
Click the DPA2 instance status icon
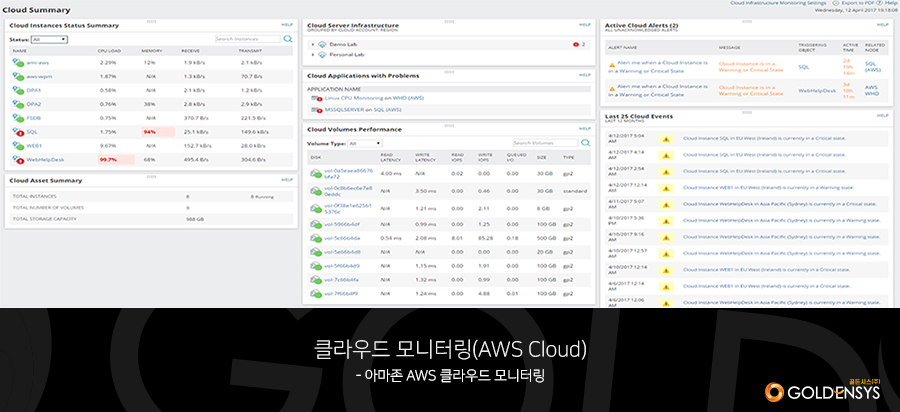point(18,104)
